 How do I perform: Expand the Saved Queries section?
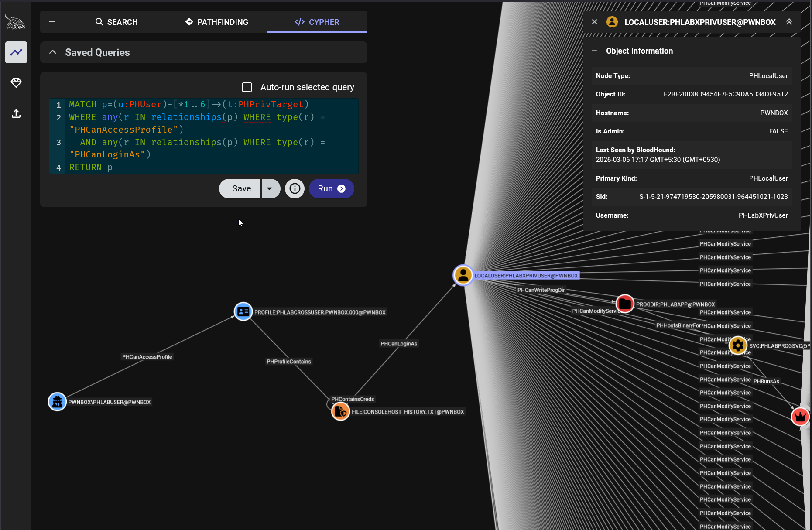(x=53, y=52)
